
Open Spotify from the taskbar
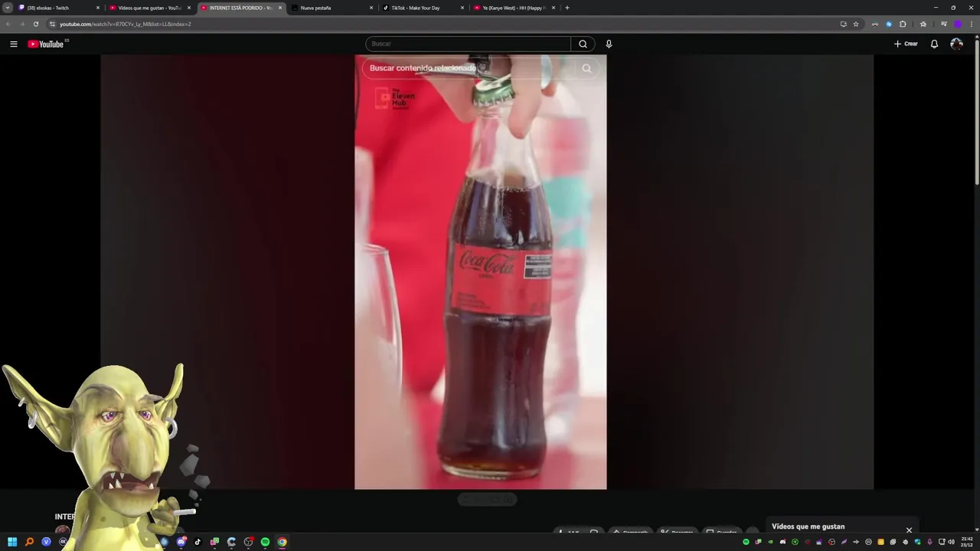click(265, 542)
